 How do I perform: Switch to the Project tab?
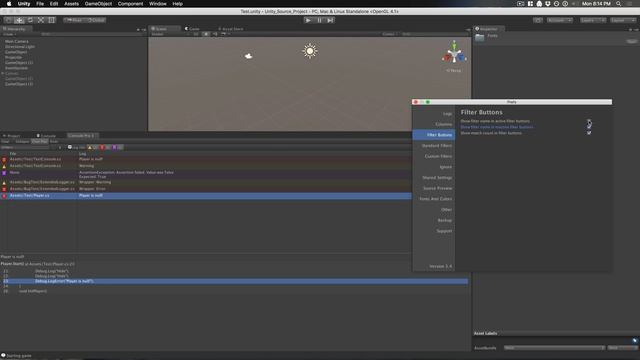point(11,136)
